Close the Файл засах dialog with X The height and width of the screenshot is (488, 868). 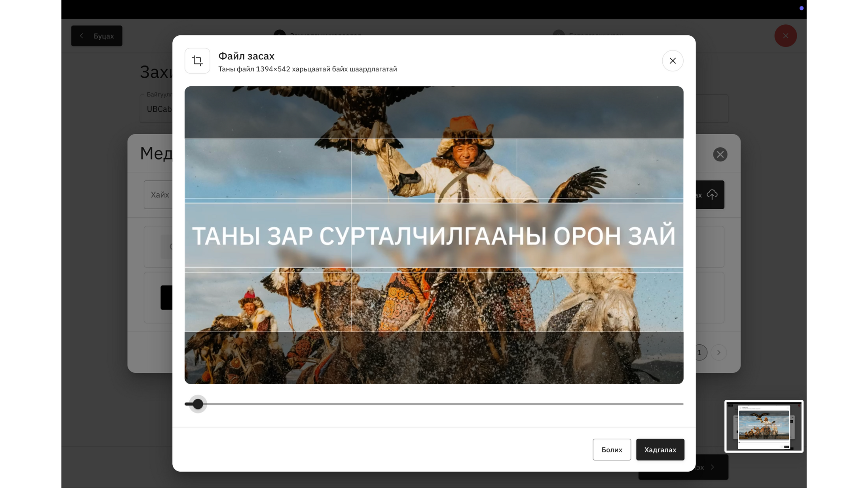(x=672, y=61)
